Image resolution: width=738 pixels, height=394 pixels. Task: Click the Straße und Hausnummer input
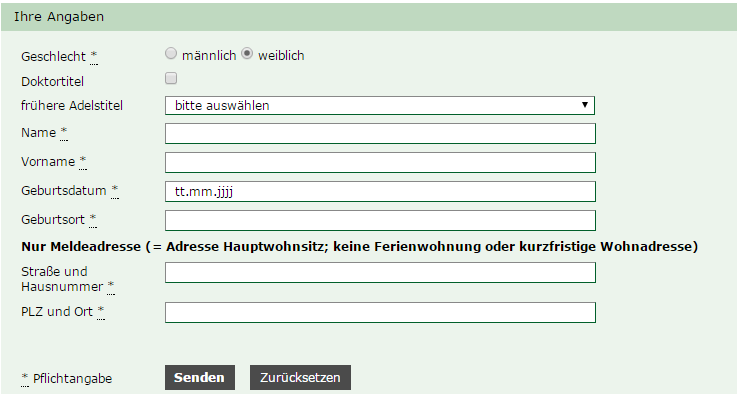tap(380, 273)
